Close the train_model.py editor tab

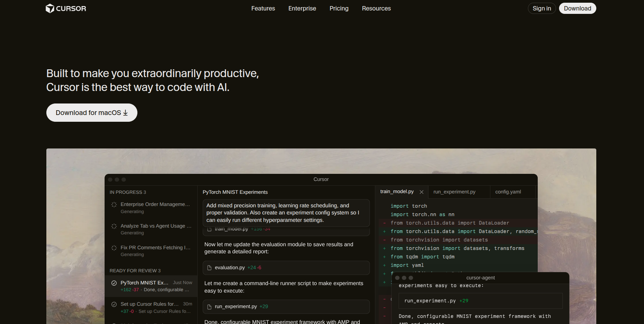tap(422, 192)
